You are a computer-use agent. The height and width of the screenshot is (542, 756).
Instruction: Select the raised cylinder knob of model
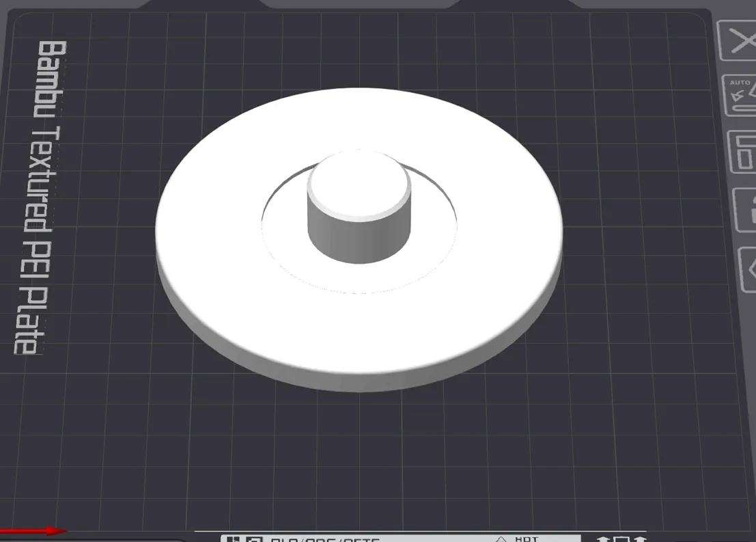(359, 206)
